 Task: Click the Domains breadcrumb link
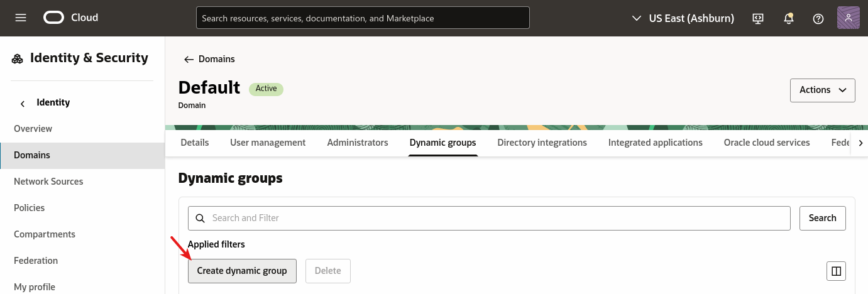[x=217, y=59]
